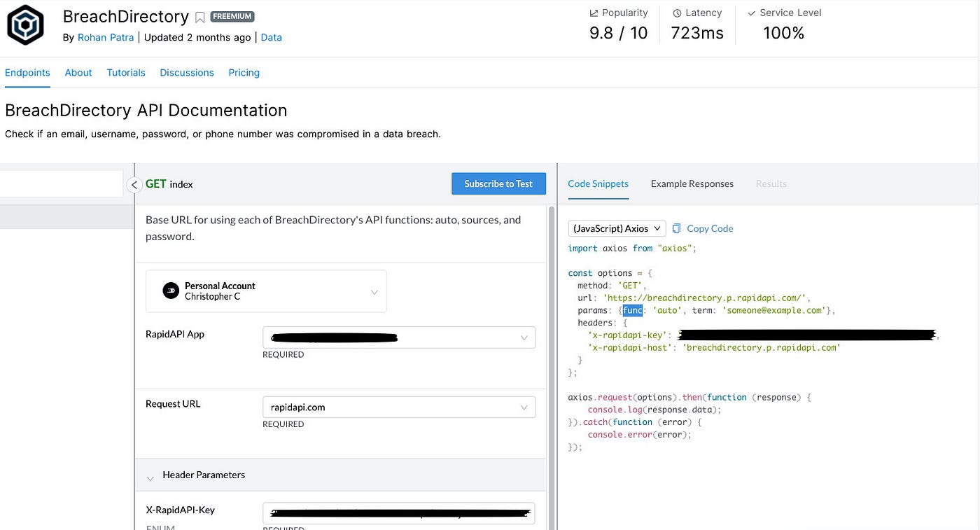Open the Request URL rapidapi.com dropdown
Viewport: 980px width, 530px height.
[x=399, y=407]
